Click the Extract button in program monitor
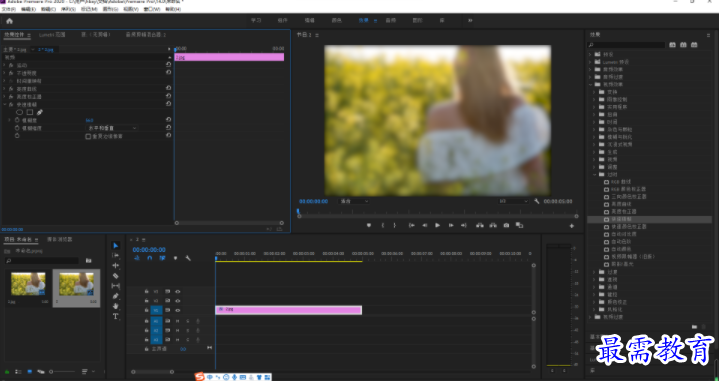720x381 pixels. coord(493,225)
